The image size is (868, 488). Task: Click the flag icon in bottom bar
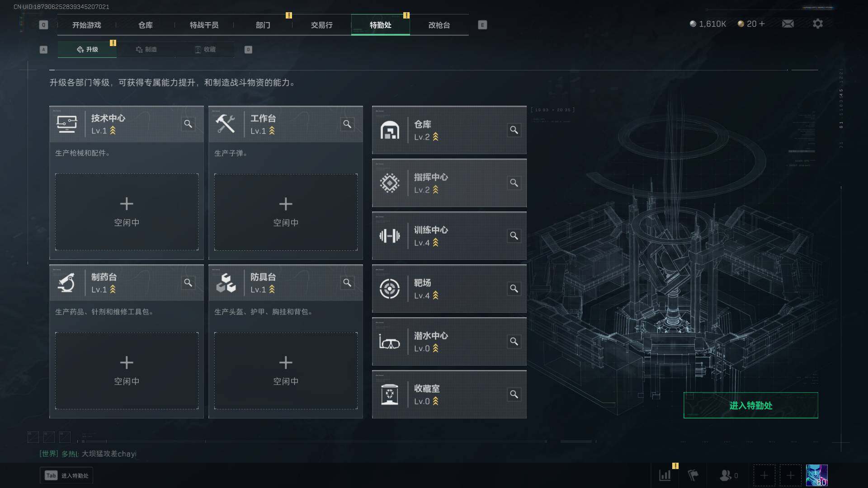click(x=693, y=475)
